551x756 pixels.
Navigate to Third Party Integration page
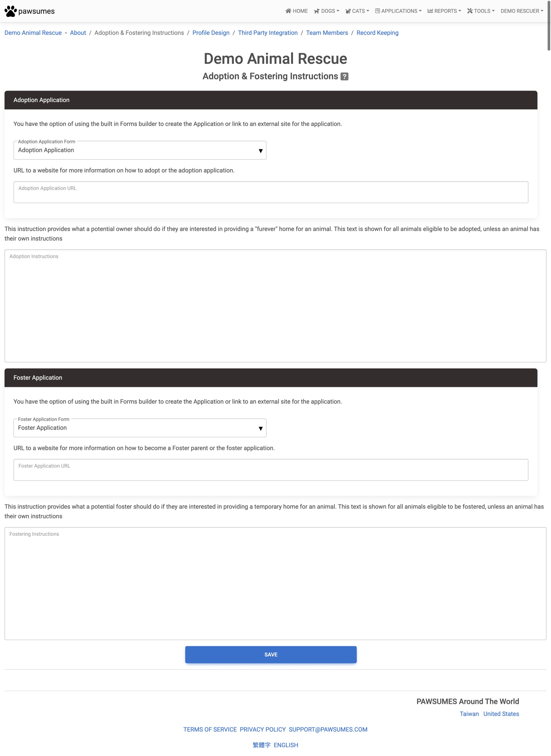coord(267,32)
